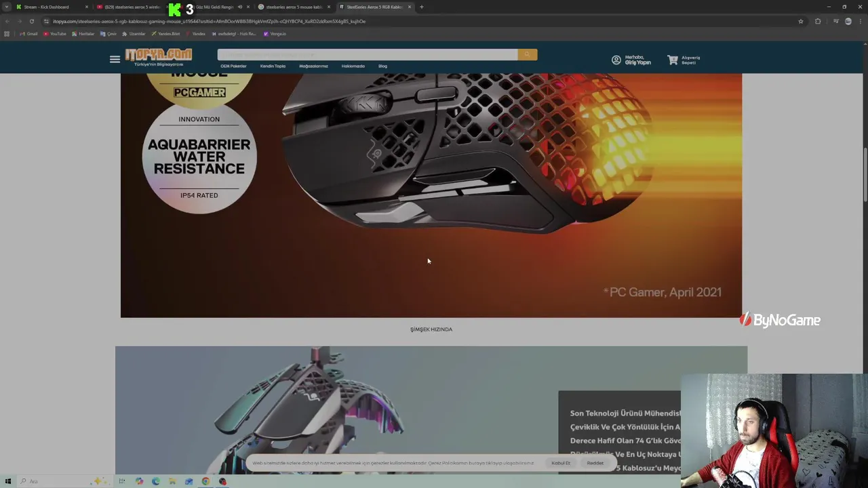
Task: Open the Haritalar bookmark
Action: point(83,33)
